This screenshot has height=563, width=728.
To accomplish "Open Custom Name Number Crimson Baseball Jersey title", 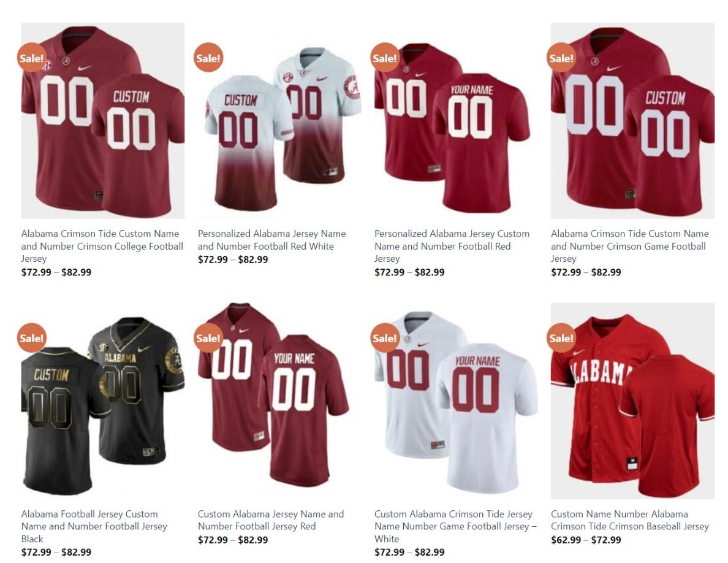I will point(629,520).
